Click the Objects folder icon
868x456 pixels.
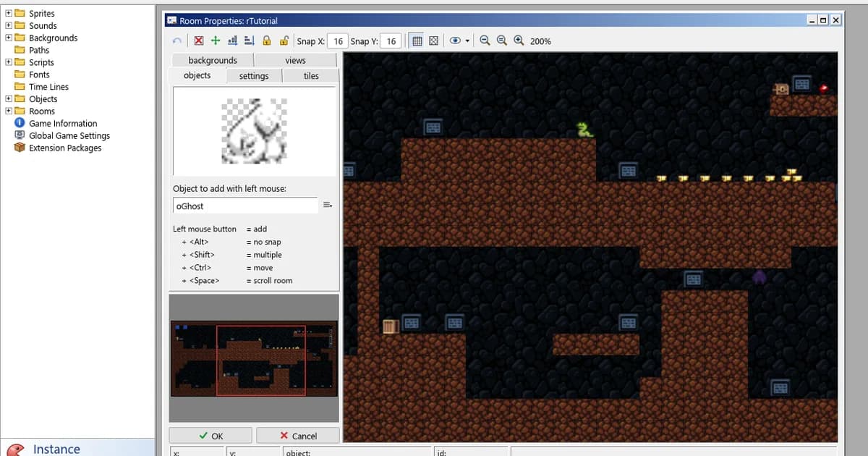20,98
